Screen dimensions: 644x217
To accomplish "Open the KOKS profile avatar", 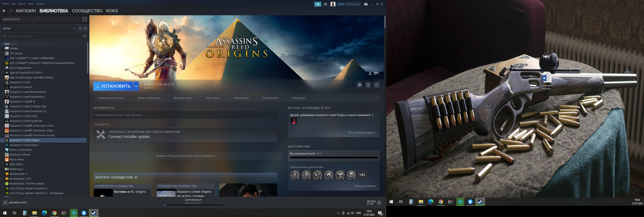I will tap(333, 4).
